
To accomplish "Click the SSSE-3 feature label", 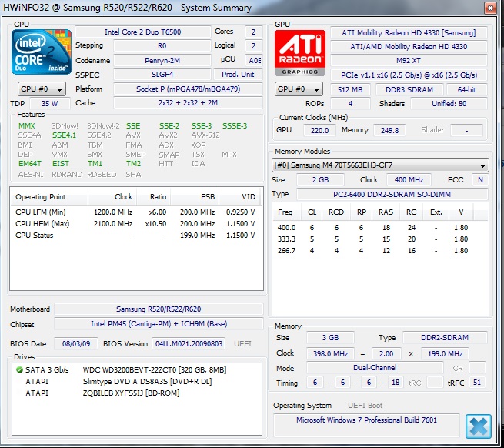I will point(235,125).
